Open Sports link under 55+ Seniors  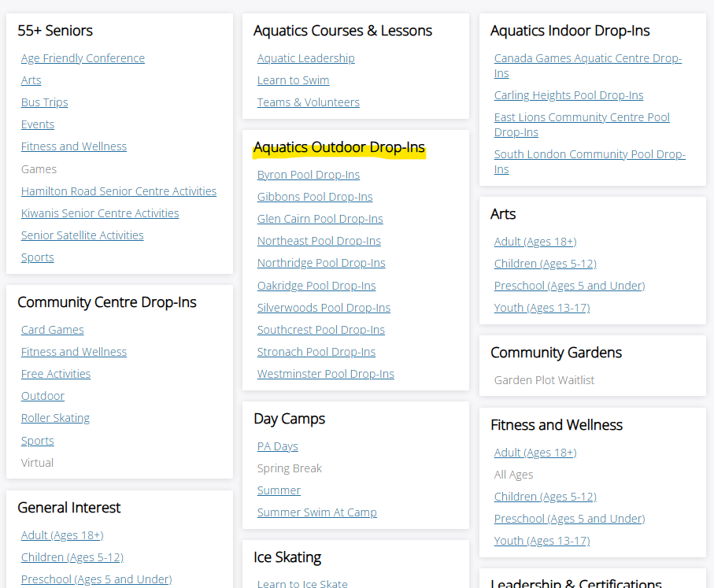37,257
